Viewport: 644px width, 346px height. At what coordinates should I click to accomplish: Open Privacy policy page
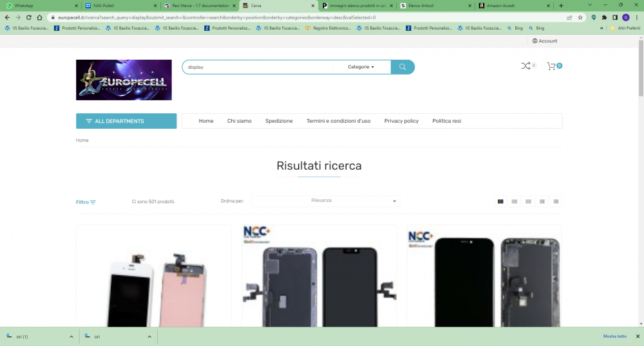[401, 121]
